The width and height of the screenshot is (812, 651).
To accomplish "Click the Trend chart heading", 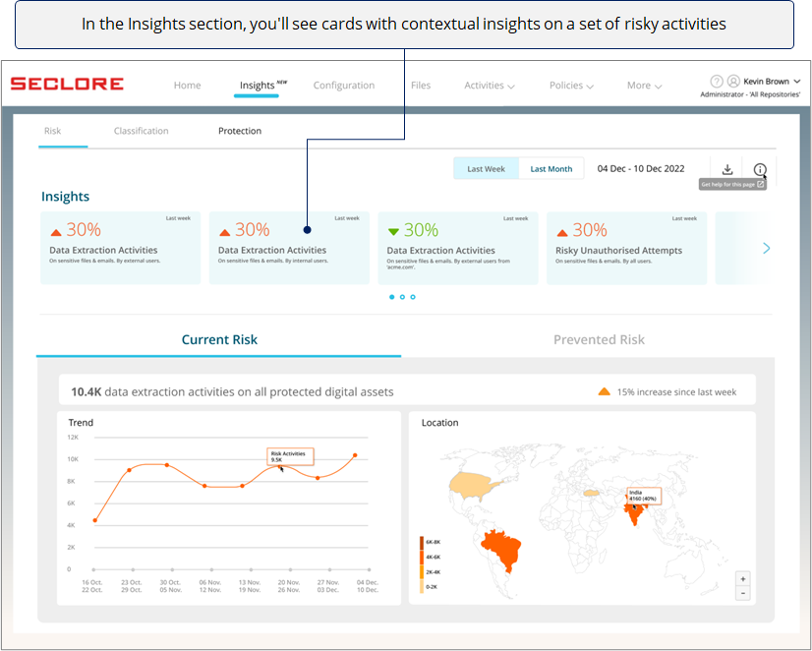I will coord(81,423).
